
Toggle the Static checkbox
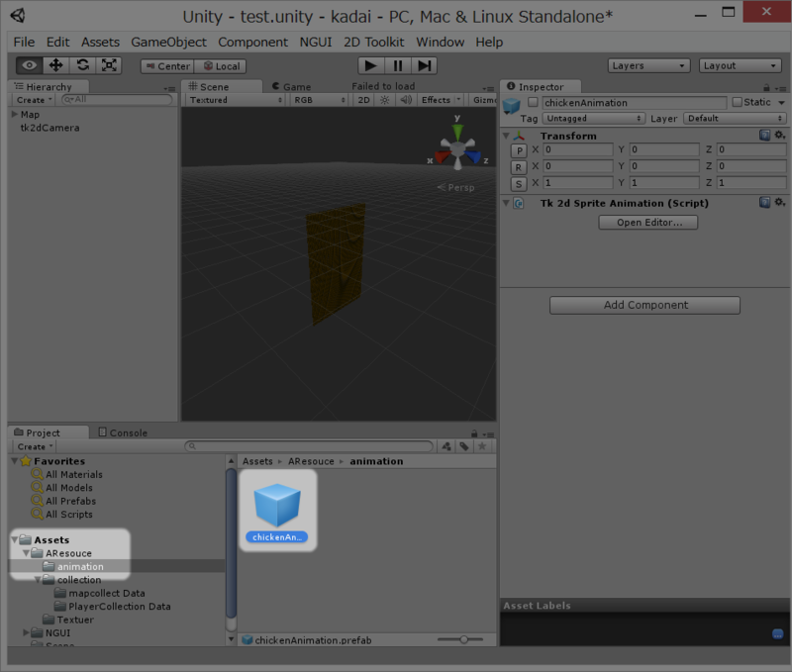tap(737, 102)
